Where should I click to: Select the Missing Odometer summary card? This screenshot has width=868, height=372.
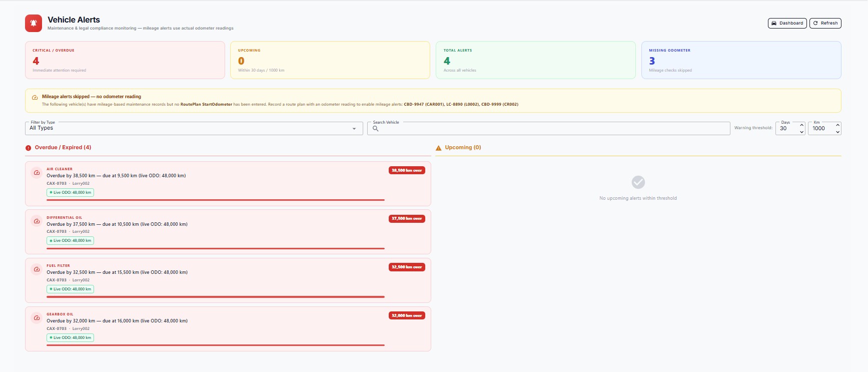(741, 60)
